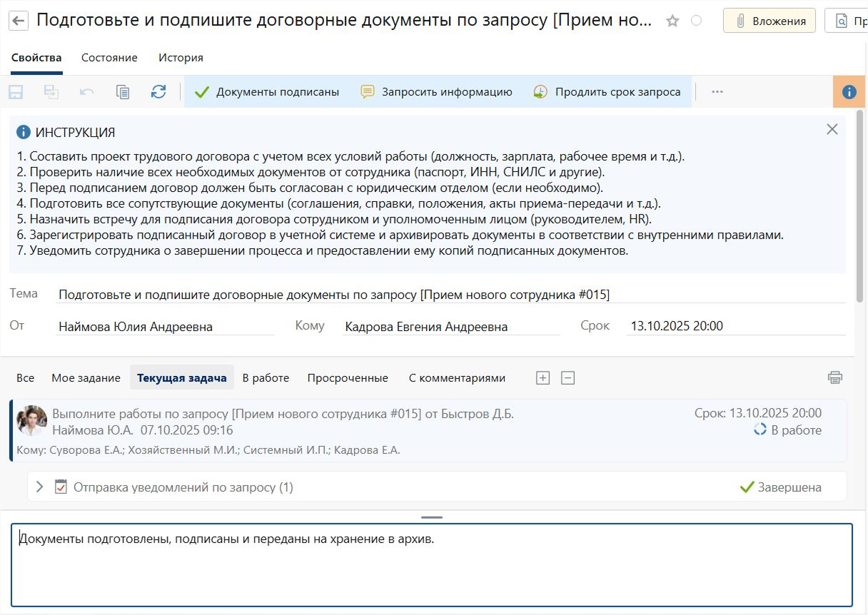Close the instruction panel
Image resolution: width=868 pixels, height=615 pixels.
click(x=832, y=129)
